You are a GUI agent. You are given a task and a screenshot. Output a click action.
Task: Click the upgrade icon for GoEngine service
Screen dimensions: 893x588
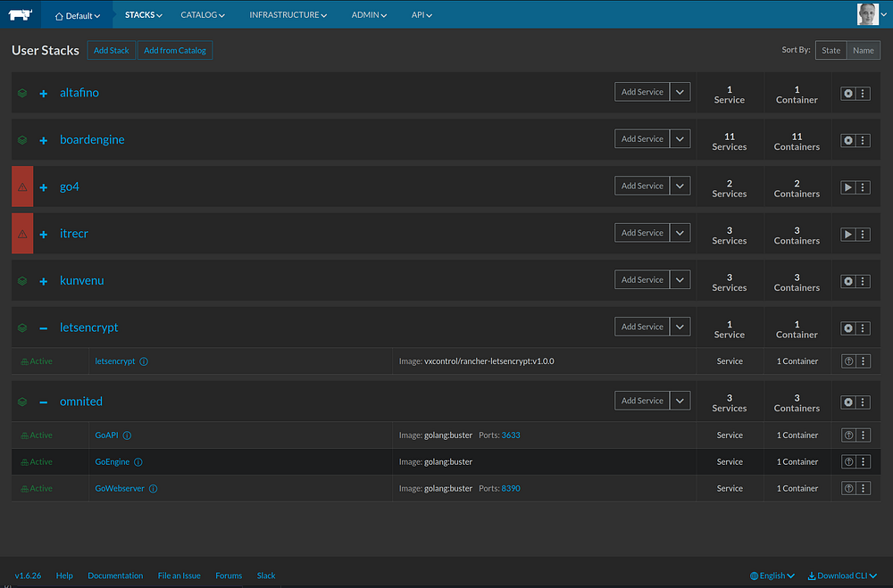(x=848, y=462)
